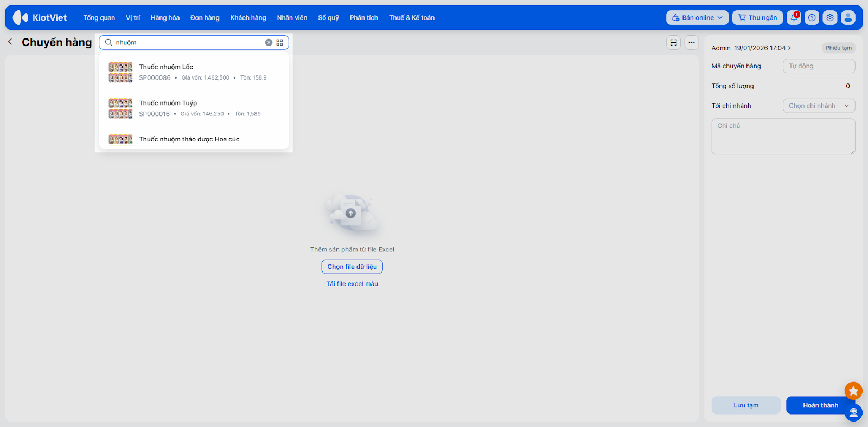Open the grid view icon in search box

pyautogui.click(x=280, y=42)
